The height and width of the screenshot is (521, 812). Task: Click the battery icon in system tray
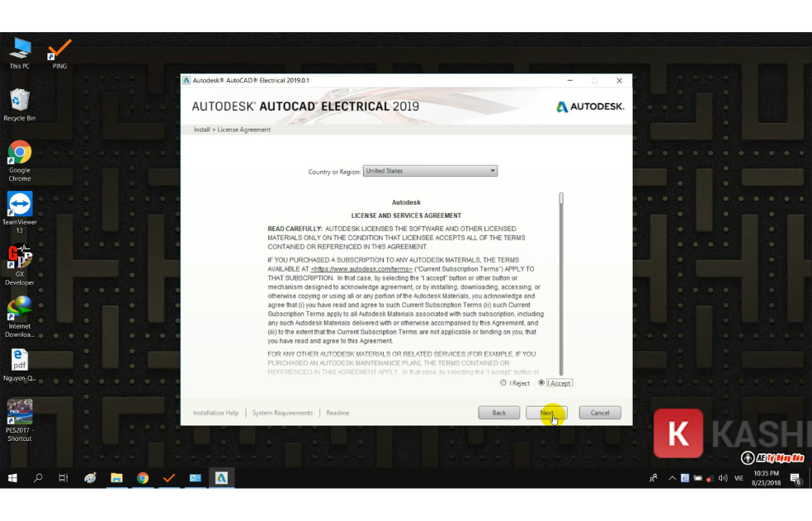(x=697, y=478)
